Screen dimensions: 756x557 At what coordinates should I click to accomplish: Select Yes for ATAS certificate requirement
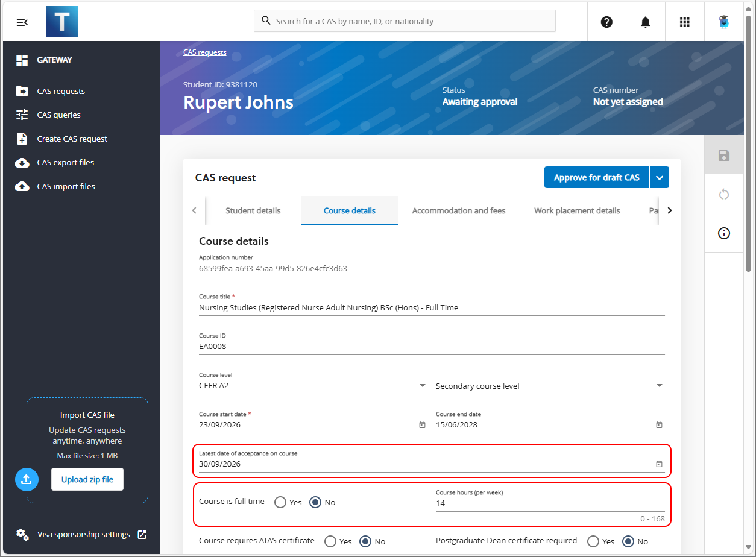click(330, 541)
